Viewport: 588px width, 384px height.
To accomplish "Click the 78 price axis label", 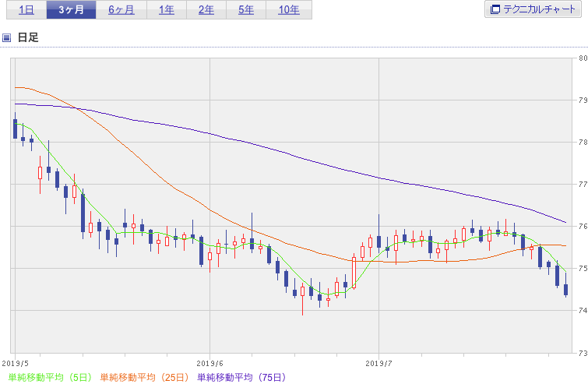I will coord(583,142).
